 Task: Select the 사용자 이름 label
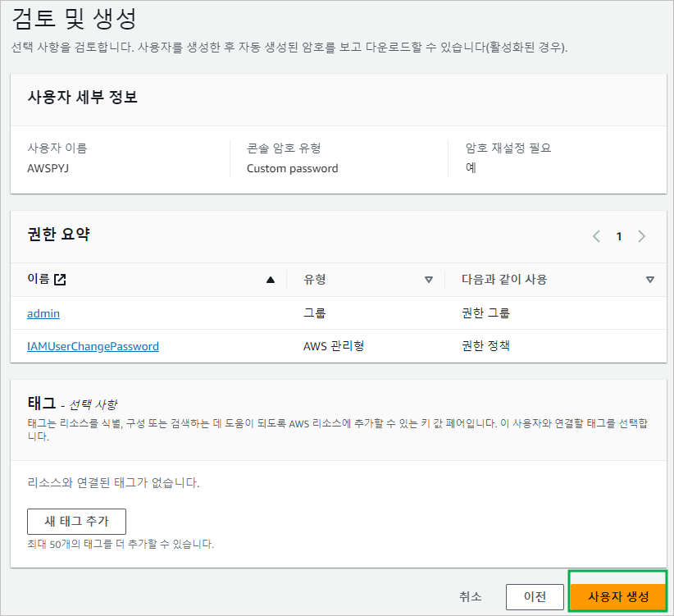[x=57, y=148]
